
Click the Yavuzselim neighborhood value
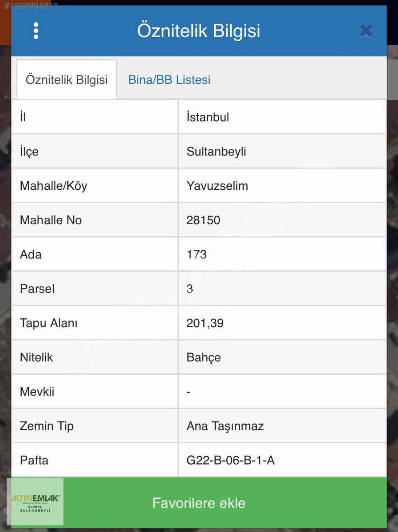[x=217, y=186]
